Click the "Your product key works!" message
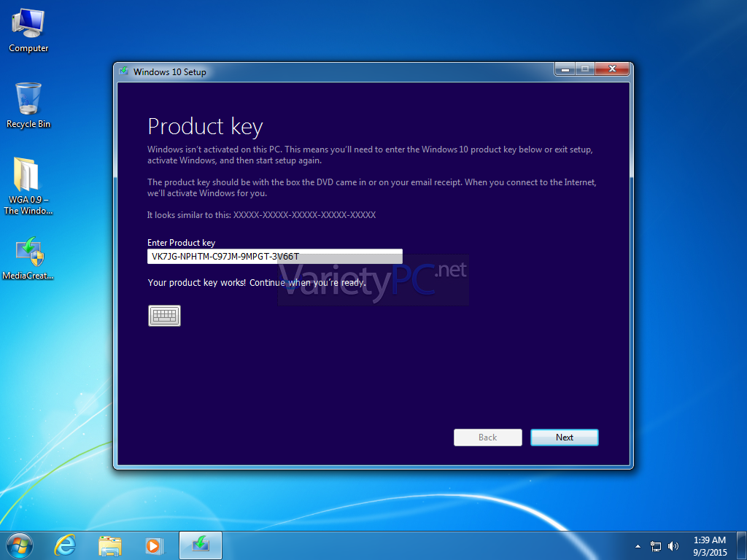The height and width of the screenshot is (560, 747). pyautogui.click(x=258, y=282)
